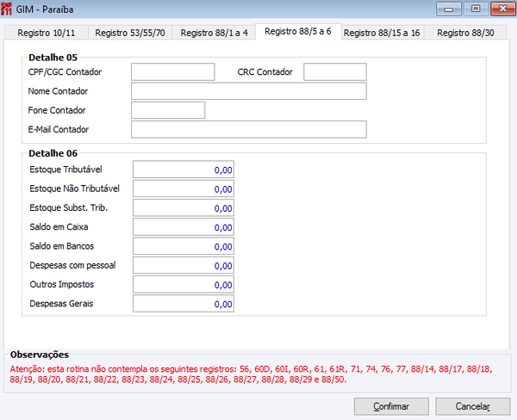Focus the CPF/CGC Contador input field
Screen dimensions: 517x420
tap(173, 71)
